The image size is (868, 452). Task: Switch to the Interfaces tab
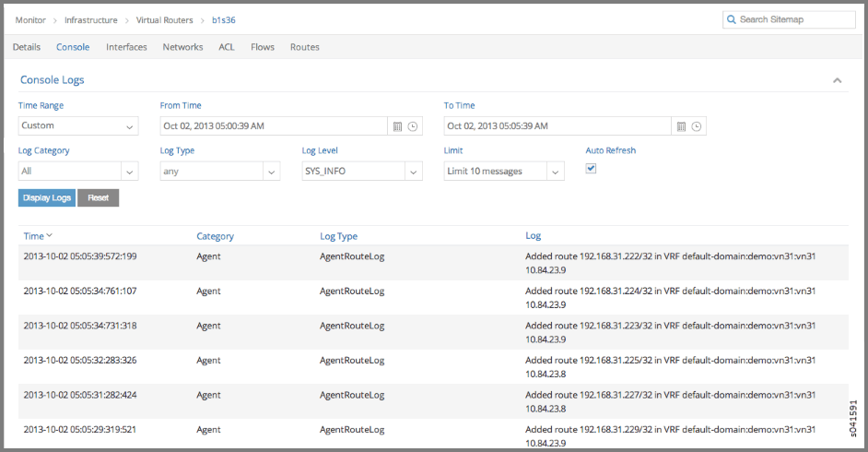pyautogui.click(x=126, y=47)
